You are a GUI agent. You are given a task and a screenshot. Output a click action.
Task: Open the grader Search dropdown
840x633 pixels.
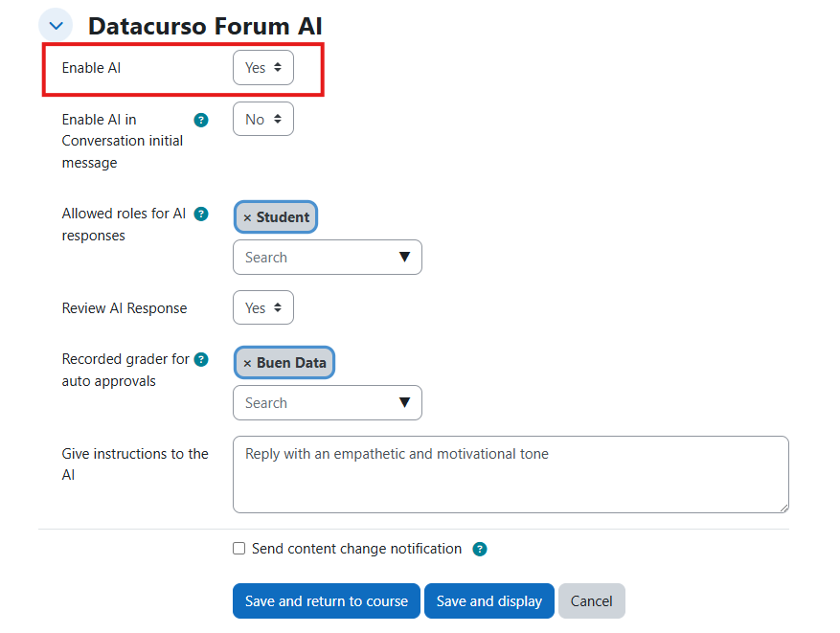(x=406, y=402)
